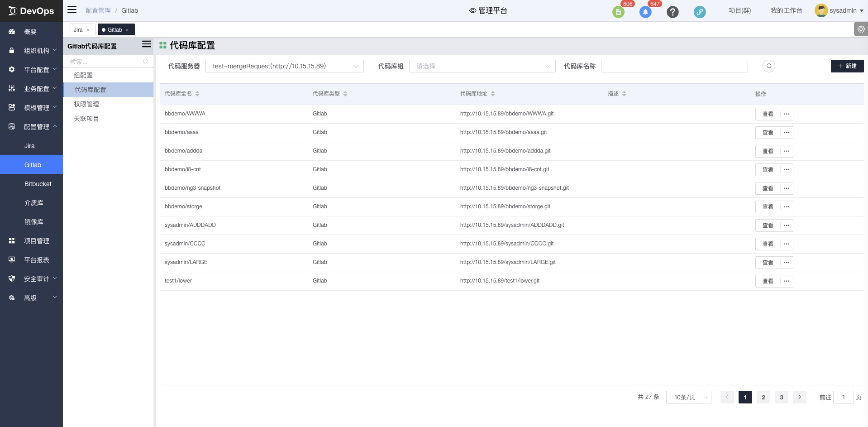Expand 业务配置 sidebar menu

coord(31,89)
